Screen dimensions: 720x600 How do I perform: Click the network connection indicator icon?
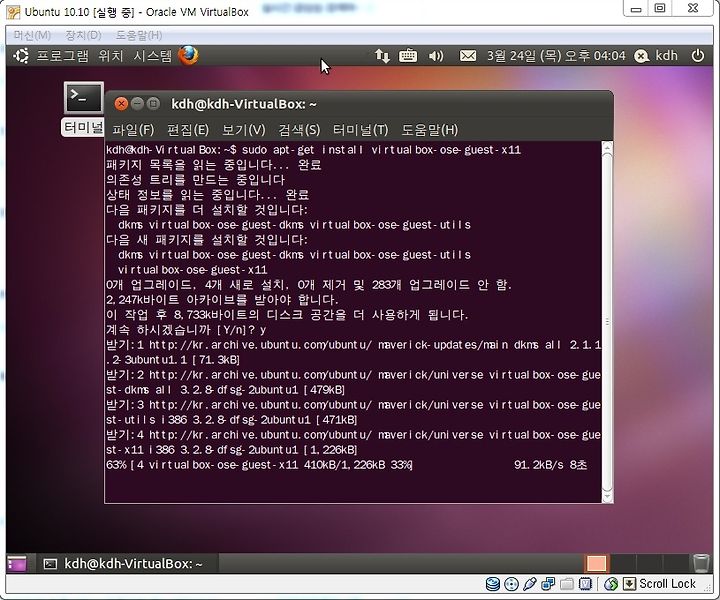(382, 56)
